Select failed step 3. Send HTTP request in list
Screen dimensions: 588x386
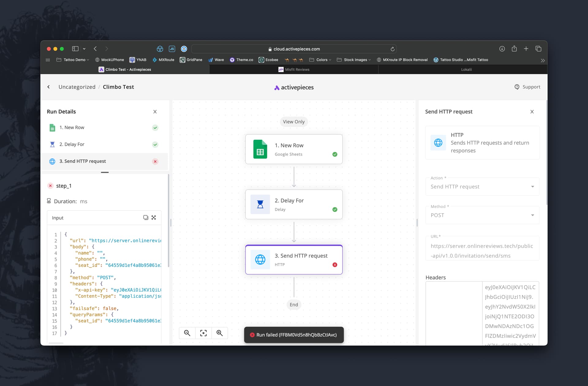83,161
